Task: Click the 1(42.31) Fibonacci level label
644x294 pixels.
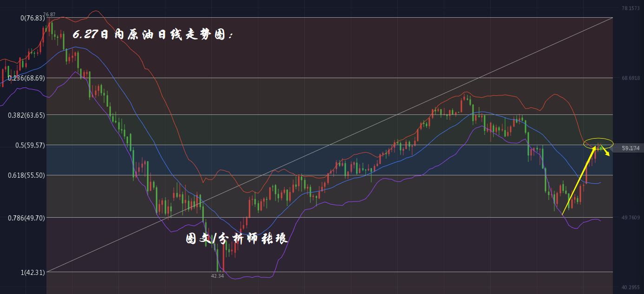Action: tap(33, 273)
